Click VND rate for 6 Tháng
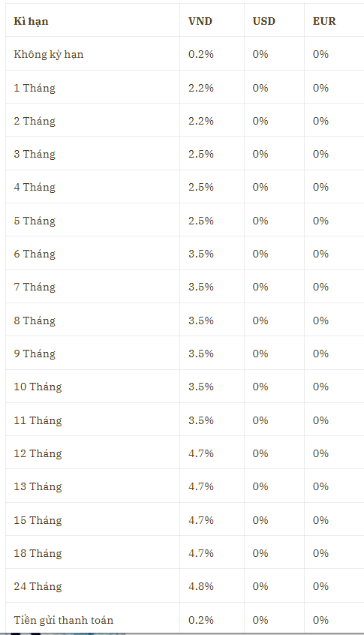Screen dimensions: 364x635 tap(201, 254)
